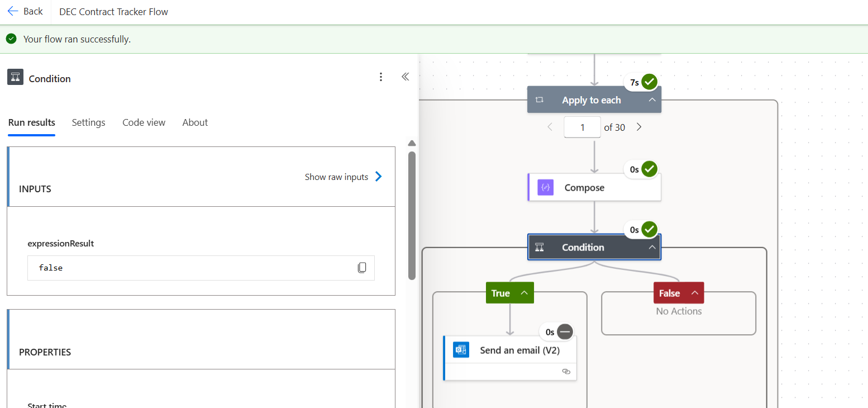Image resolution: width=868 pixels, height=408 pixels.
Task: Click the 'No Actions' text in False branch
Action: (679, 311)
